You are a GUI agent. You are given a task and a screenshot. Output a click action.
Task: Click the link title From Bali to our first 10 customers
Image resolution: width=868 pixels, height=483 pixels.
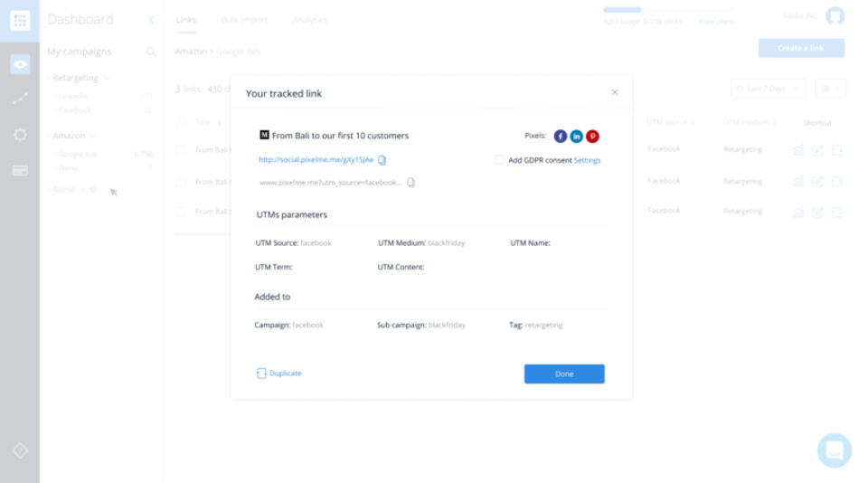[340, 136]
